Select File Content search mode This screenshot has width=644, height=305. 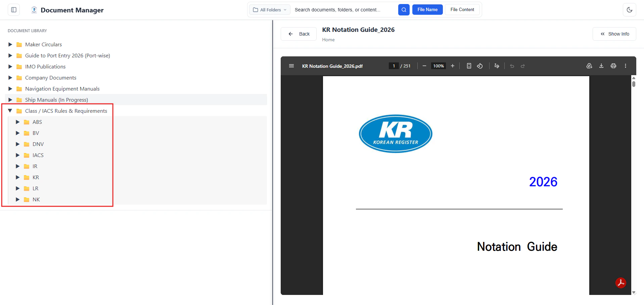point(462,10)
